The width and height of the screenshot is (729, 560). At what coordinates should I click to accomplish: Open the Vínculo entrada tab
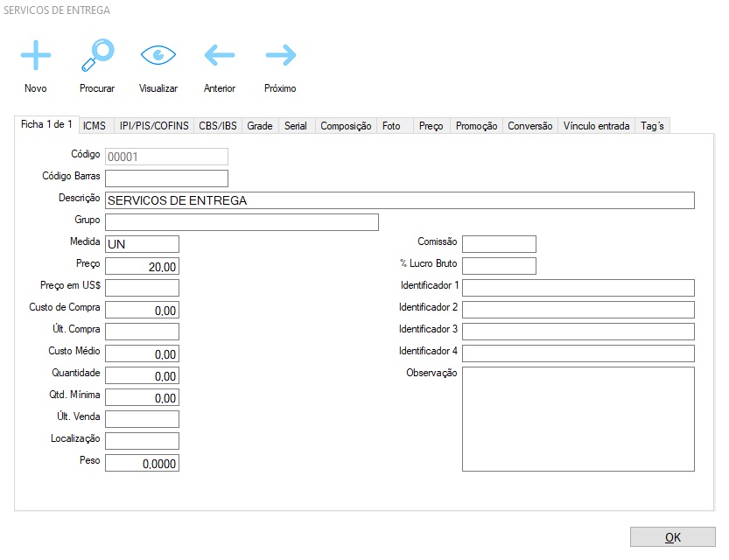tap(596, 126)
